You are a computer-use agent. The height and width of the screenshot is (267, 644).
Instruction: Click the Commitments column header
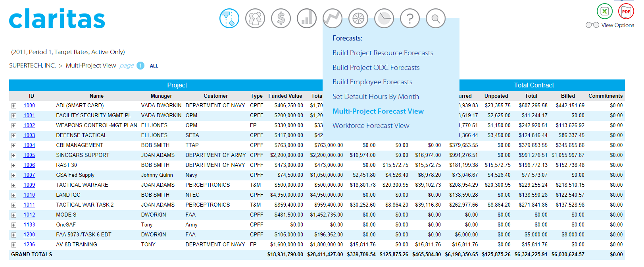606,96
